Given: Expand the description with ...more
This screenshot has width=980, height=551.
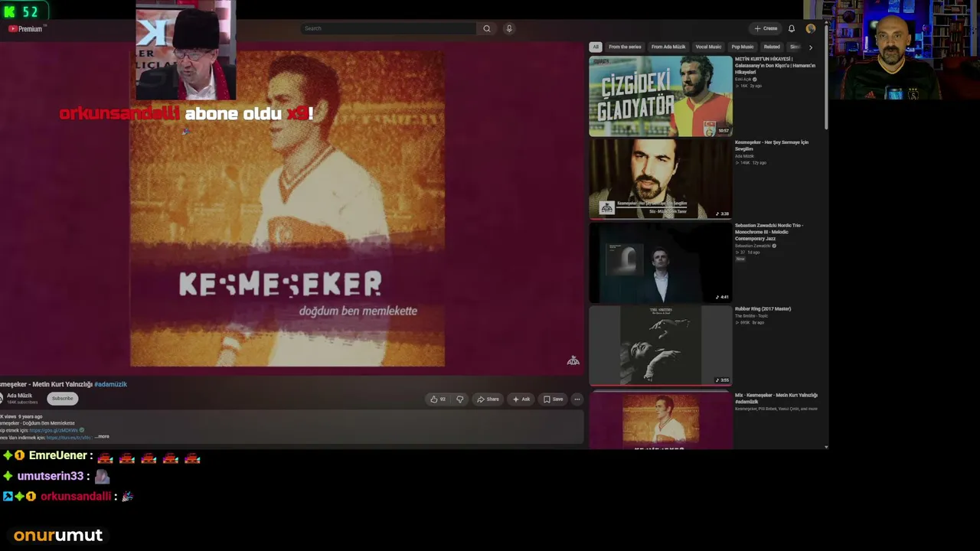Looking at the screenshot, I should 102,437.
